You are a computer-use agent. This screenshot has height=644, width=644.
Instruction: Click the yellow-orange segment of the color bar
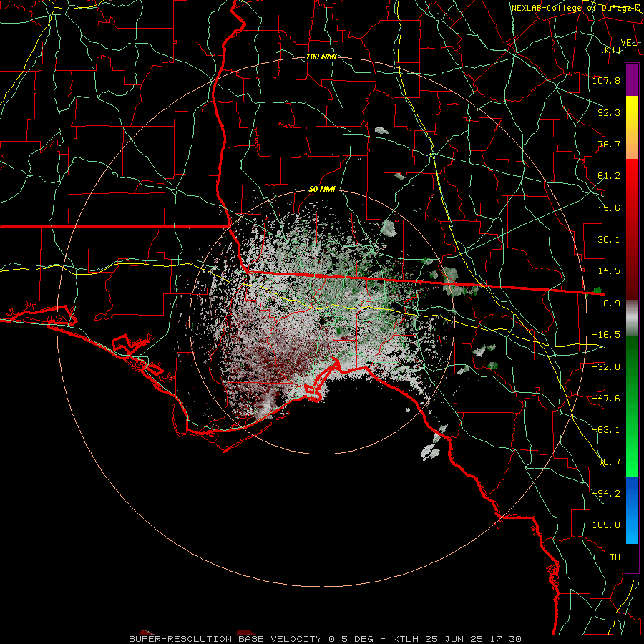click(632, 127)
